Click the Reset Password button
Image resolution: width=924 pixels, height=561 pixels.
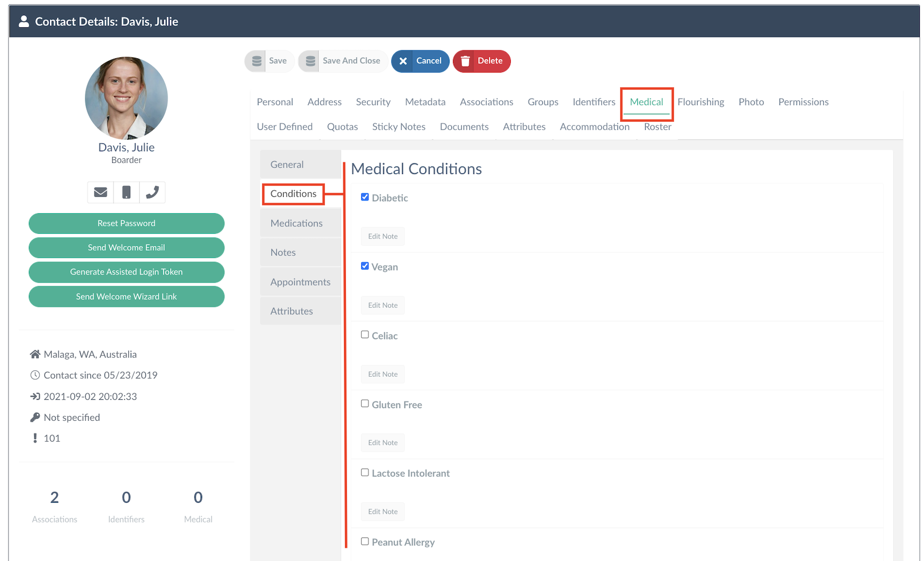click(x=127, y=223)
